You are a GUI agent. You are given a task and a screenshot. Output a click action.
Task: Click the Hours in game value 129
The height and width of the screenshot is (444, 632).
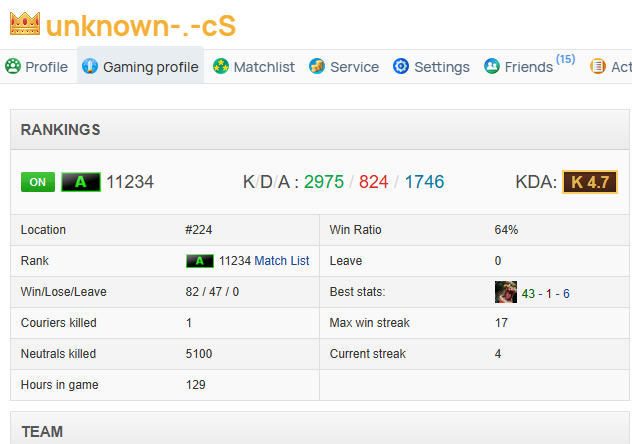click(195, 385)
